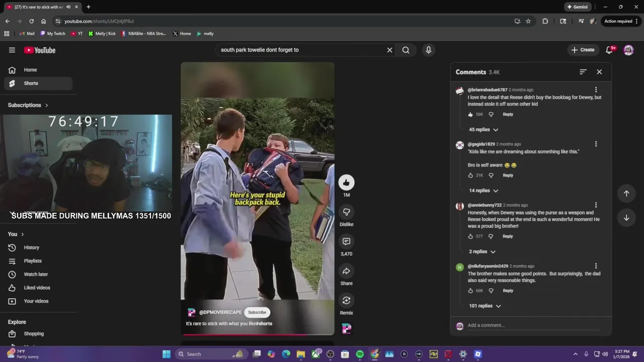Remix this short

pyautogui.click(x=346, y=301)
